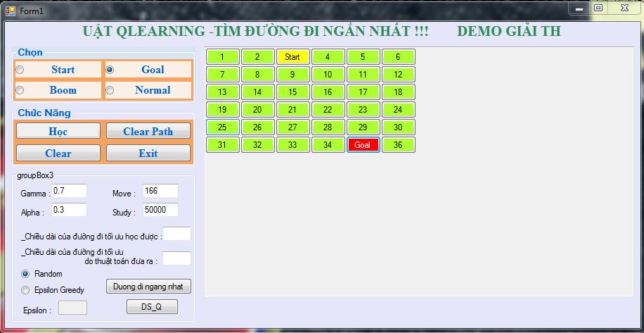Click the groupBox3 label
Screen dimensions: 644x333
35,175
